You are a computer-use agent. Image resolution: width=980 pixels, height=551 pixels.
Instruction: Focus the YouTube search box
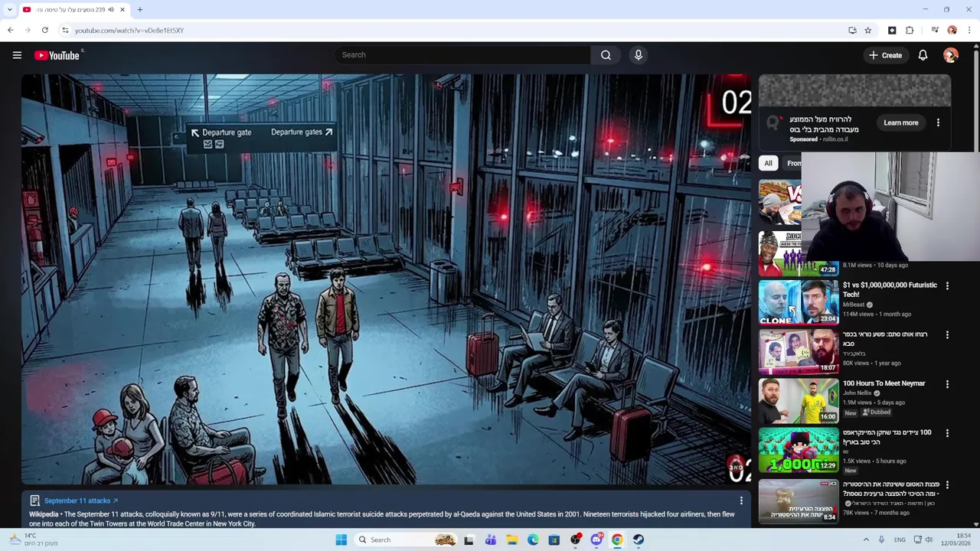click(x=462, y=55)
